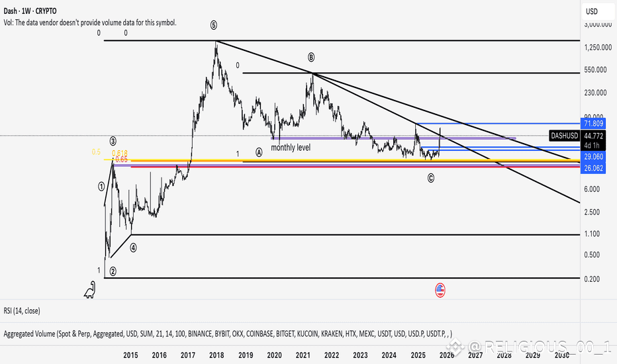Click the 2021 label on time axis
617x364 pixels.
pyautogui.click(x=303, y=355)
